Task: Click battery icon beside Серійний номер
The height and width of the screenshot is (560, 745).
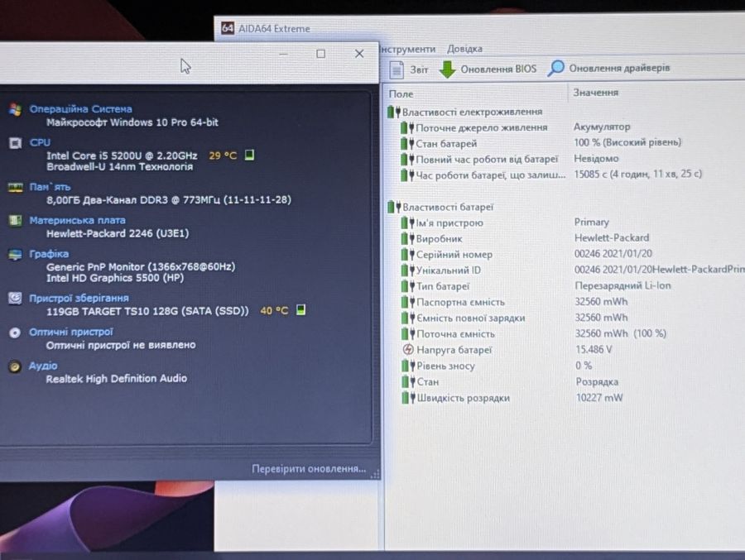Action: click(x=407, y=254)
